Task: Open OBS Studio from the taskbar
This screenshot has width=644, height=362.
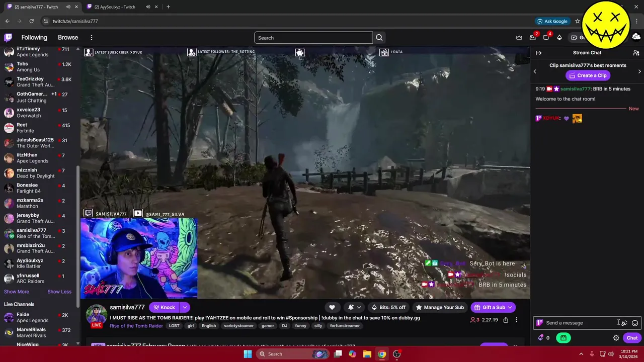Action: [x=396, y=354]
